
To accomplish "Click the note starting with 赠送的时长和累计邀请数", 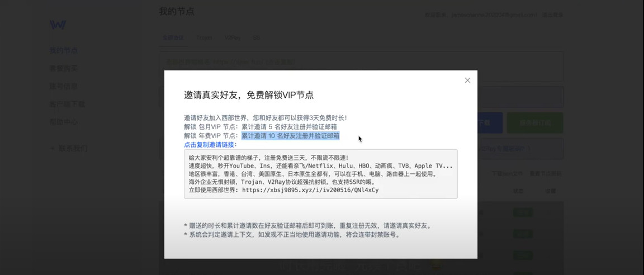I will [307, 226].
